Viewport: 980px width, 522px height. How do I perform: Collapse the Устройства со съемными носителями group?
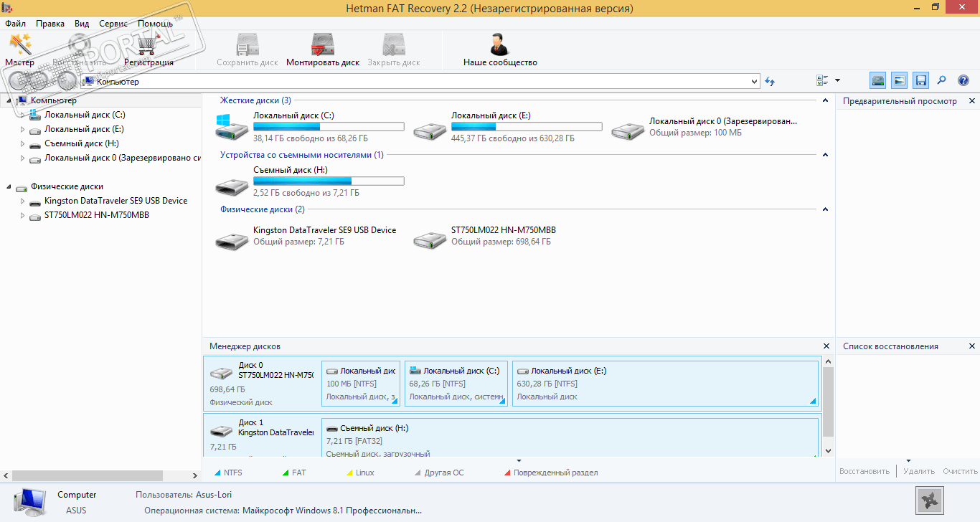tap(825, 155)
